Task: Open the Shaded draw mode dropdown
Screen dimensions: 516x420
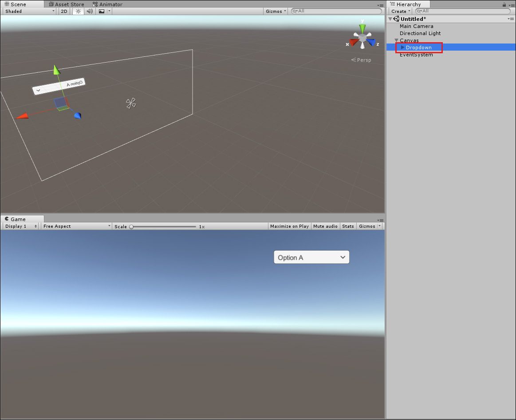Action: pyautogui.click(x=29, y=11)
